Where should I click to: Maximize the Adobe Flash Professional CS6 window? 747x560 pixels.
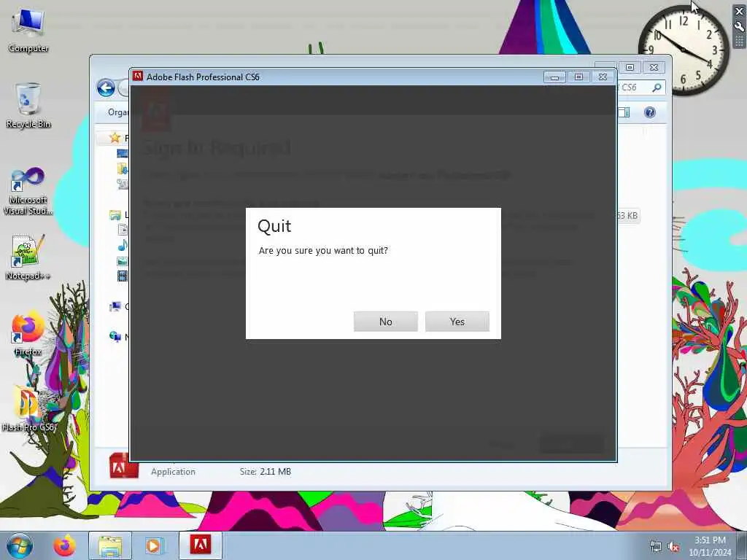click(x=578, y=77)
